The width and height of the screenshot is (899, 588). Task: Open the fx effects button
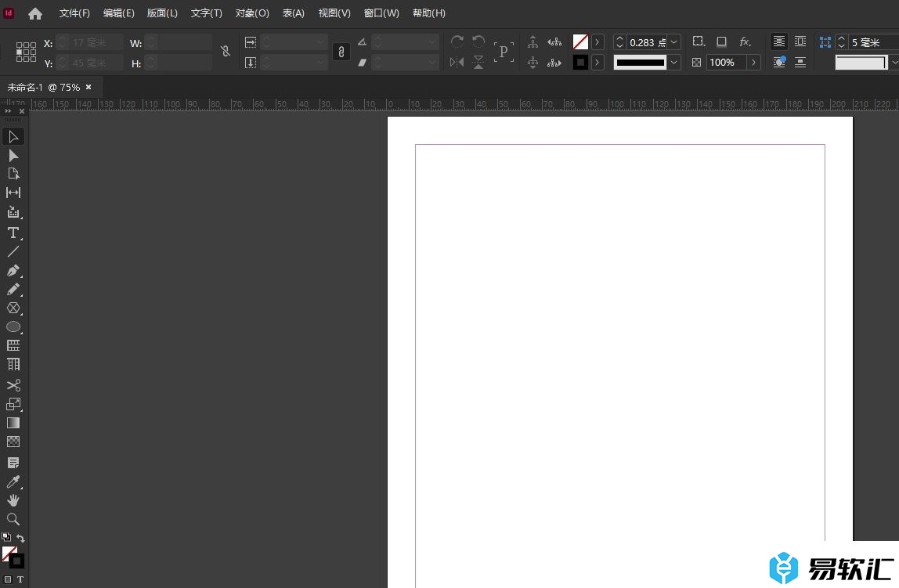coord(745,41)
